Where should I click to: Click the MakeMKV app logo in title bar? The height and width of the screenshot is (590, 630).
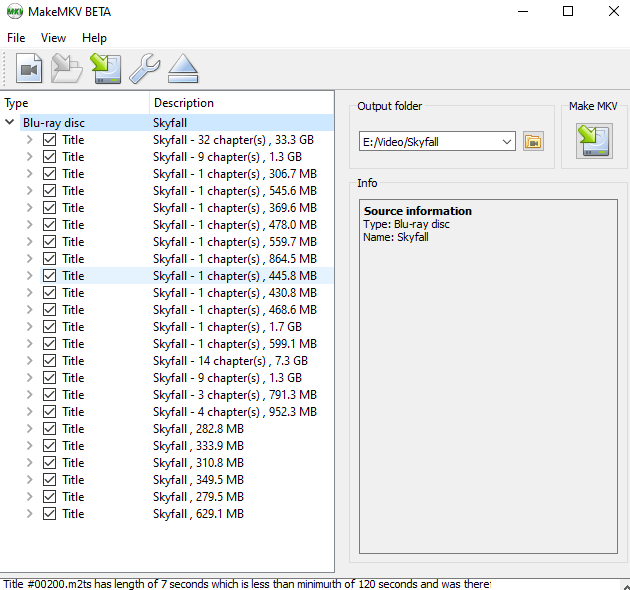pos(15,12)
